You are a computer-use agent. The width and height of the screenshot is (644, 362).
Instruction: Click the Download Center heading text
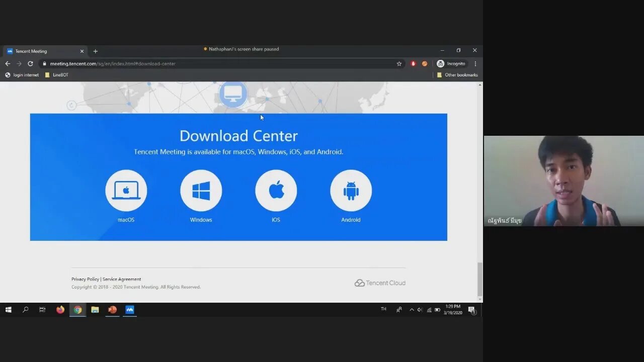click(238, 136)
